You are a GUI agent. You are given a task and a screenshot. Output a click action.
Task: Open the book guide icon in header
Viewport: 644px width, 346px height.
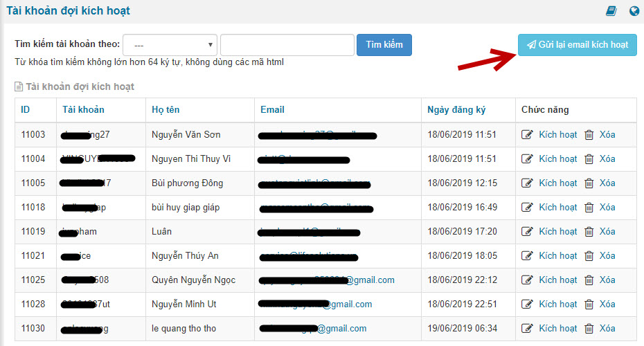[x=611, y=11]
